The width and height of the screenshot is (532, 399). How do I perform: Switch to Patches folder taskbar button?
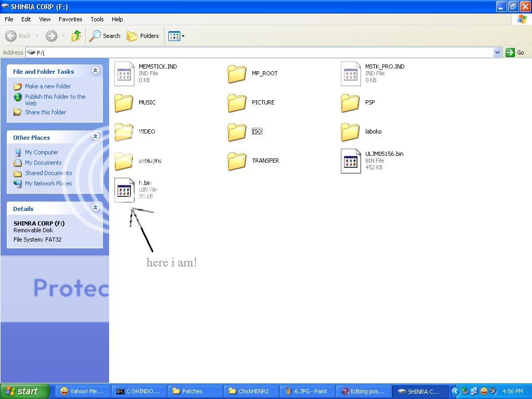(195, 392)
